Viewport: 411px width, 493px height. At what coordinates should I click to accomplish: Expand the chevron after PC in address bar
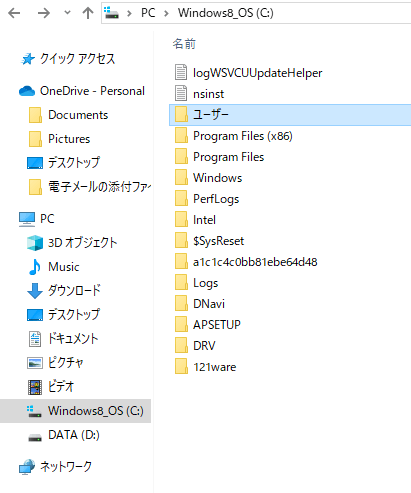pos(166,13)
